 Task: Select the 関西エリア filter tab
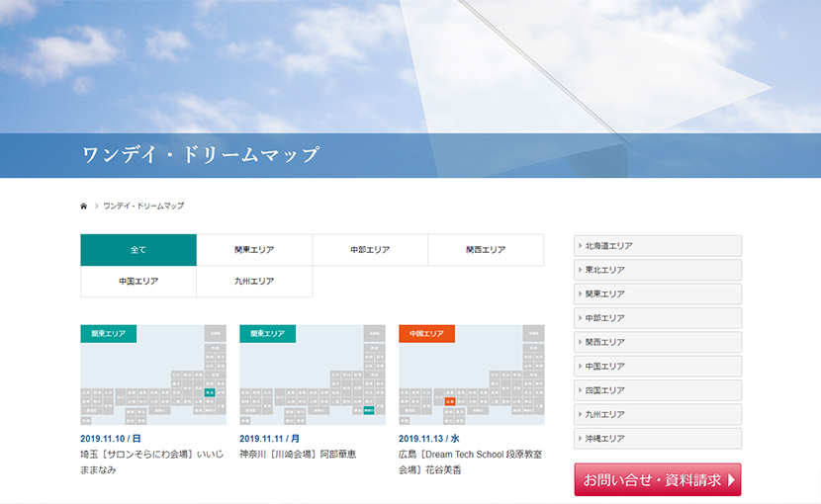486,250
